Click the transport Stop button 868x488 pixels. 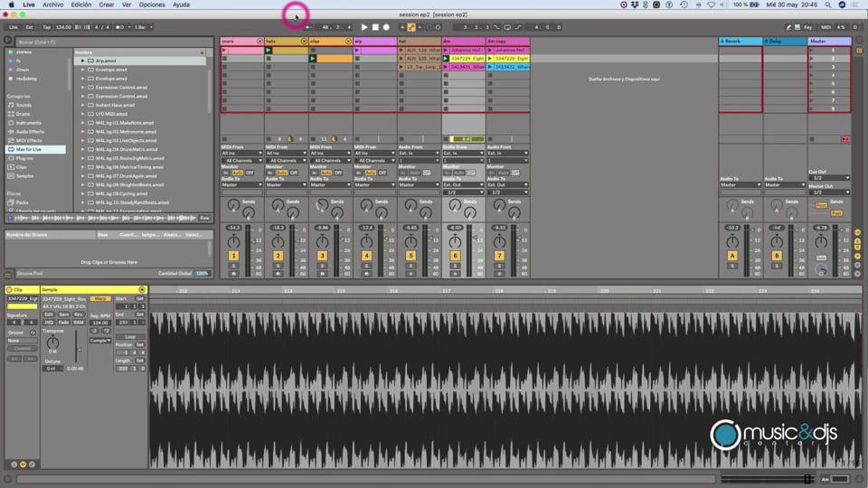tap(375, 26)
